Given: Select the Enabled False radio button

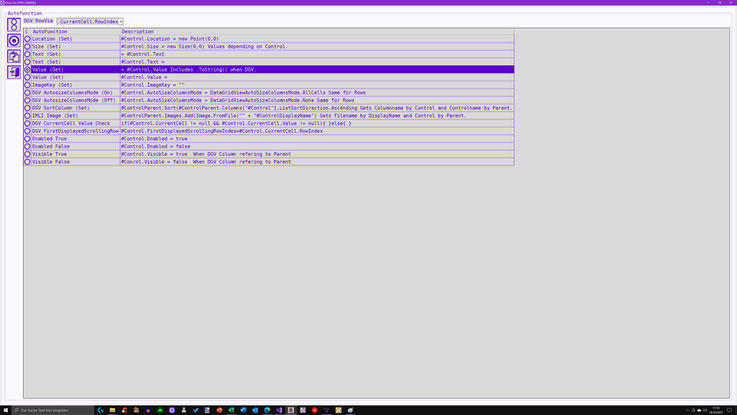Looking at the screenshot, I should click(x=27, y=146).
